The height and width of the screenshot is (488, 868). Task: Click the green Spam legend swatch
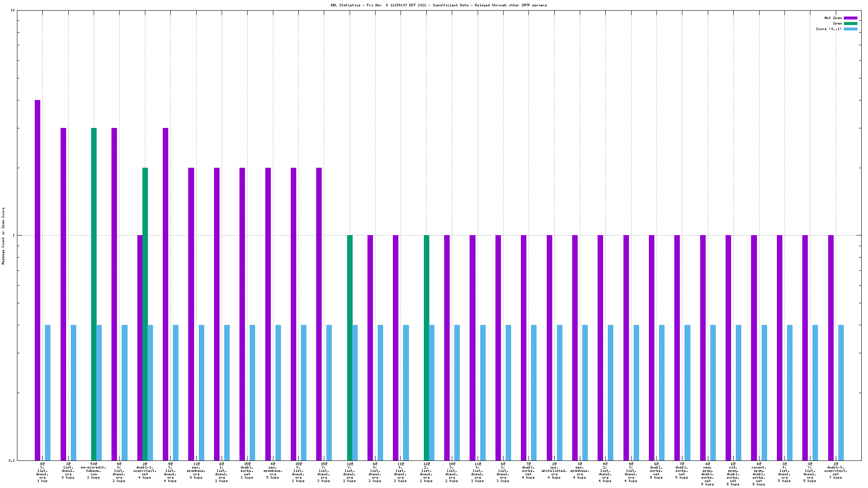click(850, 23)
